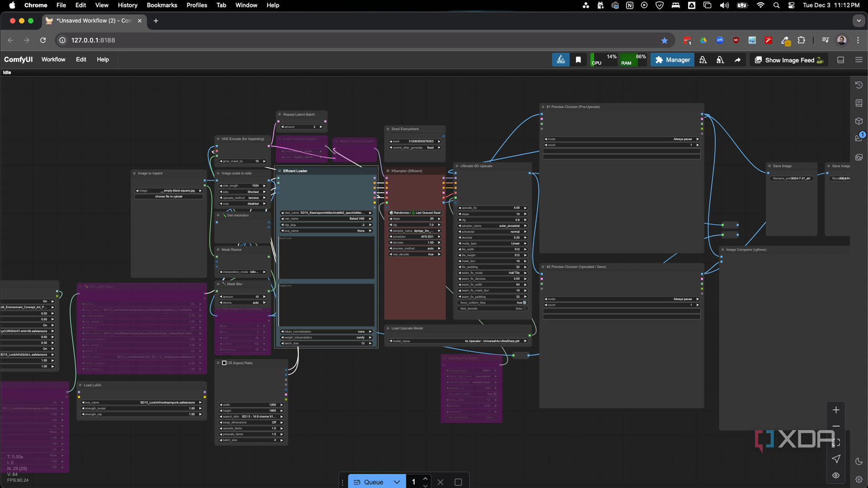Image resolution: width=868 pixels, height=488 pixels.
Task: Click the share workflow arrow icon
Action: (x=738, y=59)
